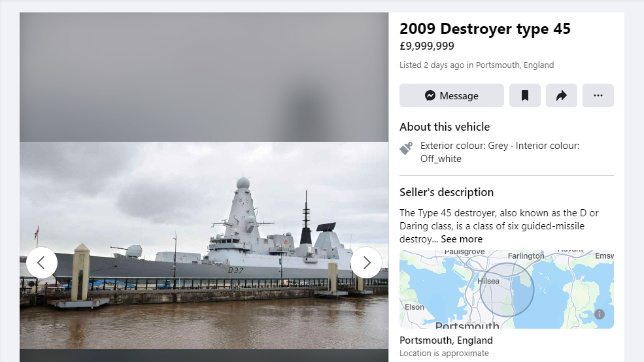Click the map info icon
The width and height of the screenshot is (644, 362).
(600, 314)
